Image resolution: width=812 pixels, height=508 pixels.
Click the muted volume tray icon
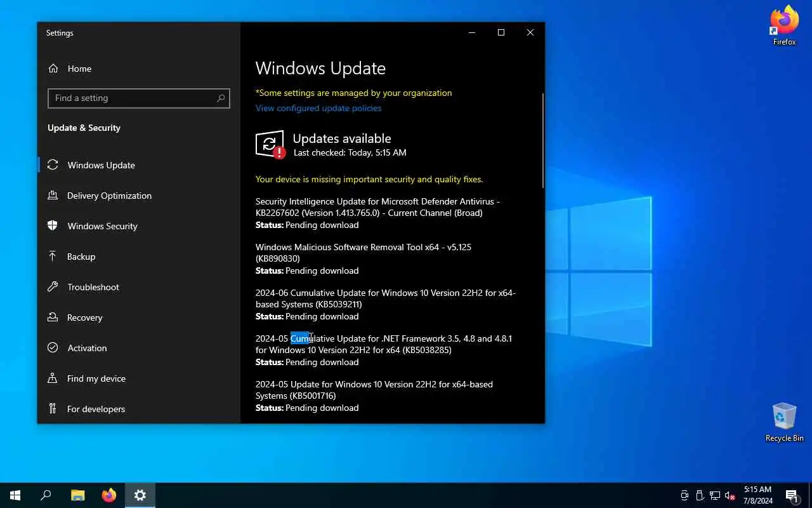pos(730,495)
